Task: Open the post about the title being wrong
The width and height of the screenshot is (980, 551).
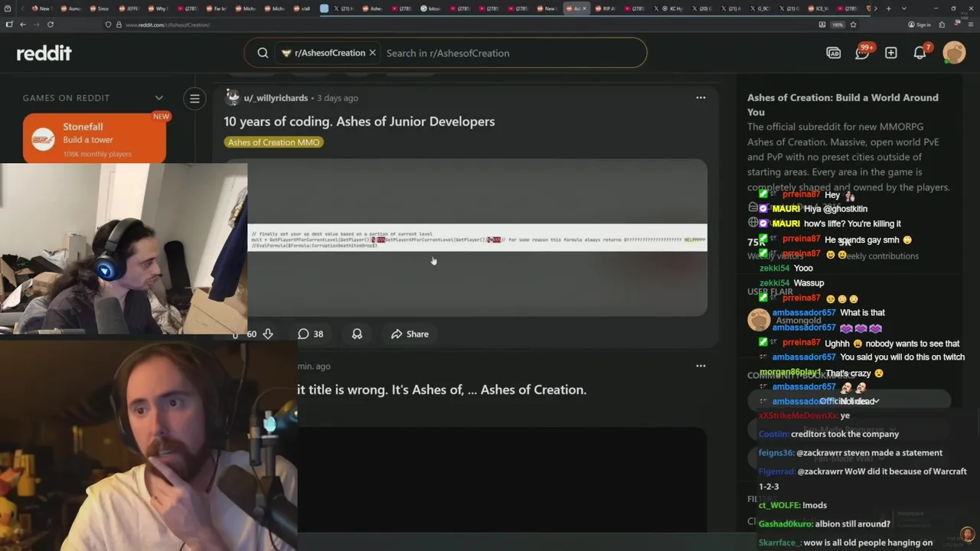Action: click(x=442, y=390)
